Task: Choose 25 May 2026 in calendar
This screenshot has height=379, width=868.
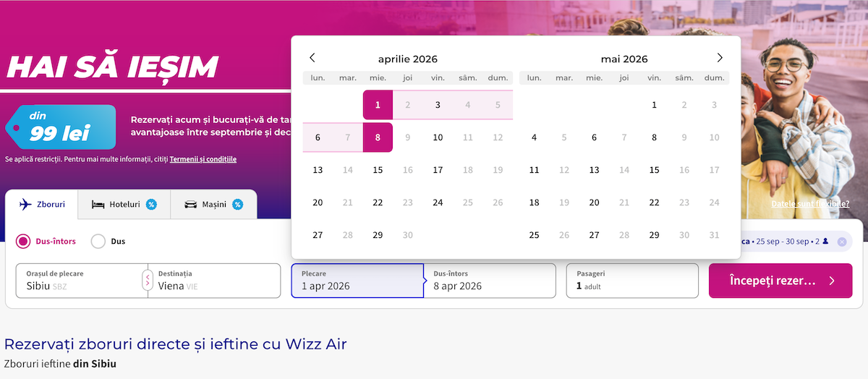Action: tap(534, 235)
